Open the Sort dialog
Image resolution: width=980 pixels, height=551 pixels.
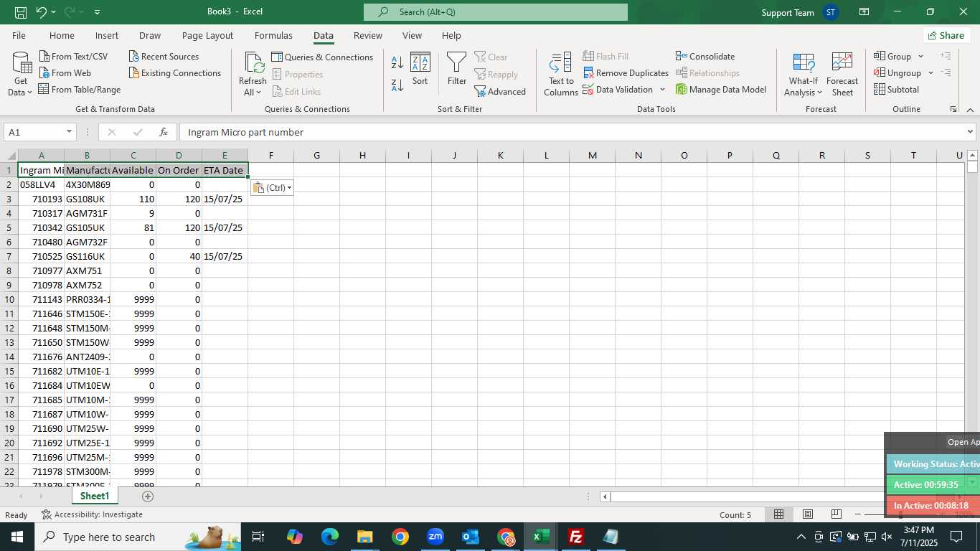[420, 70]
